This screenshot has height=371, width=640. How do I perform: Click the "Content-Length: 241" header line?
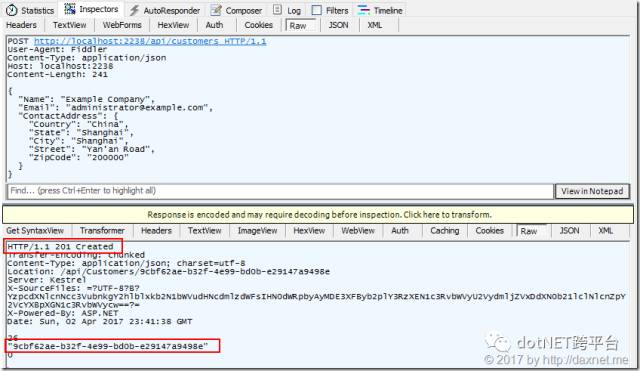(x=58, y=74)
